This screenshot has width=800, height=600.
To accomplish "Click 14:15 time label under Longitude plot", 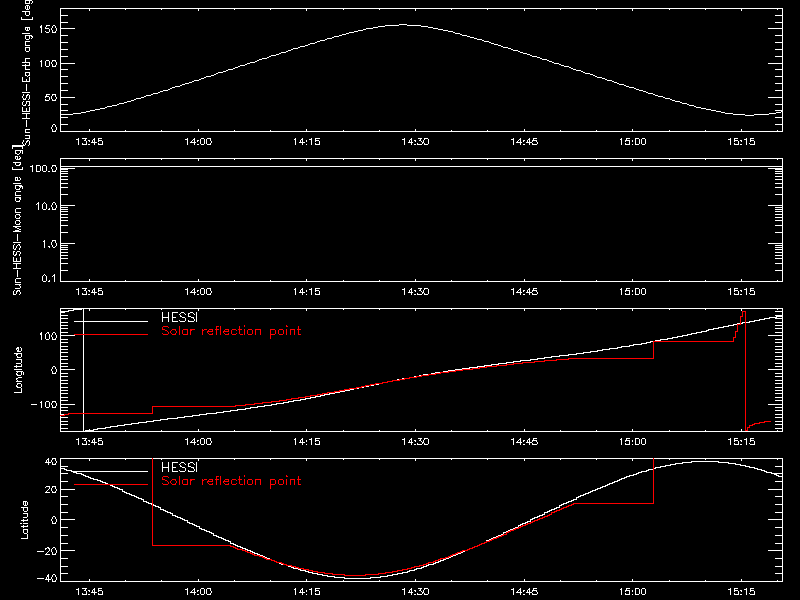I will [x=307, y=441].
